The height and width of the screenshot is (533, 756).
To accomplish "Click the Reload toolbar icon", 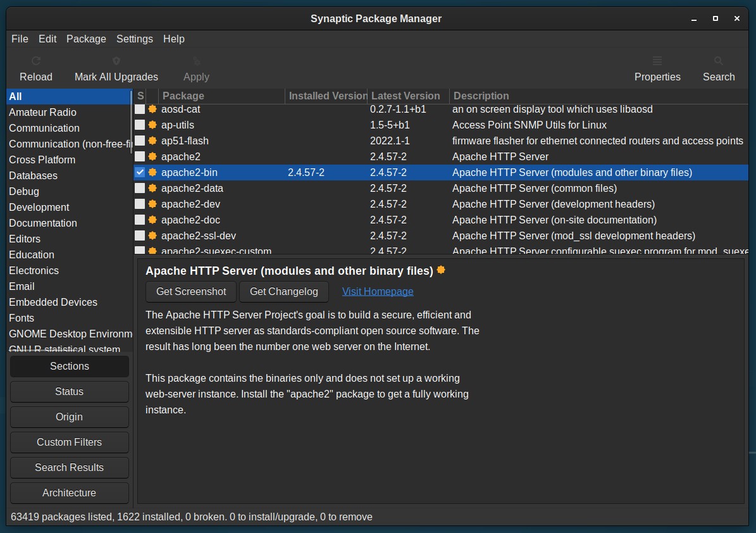I will 35,61.
